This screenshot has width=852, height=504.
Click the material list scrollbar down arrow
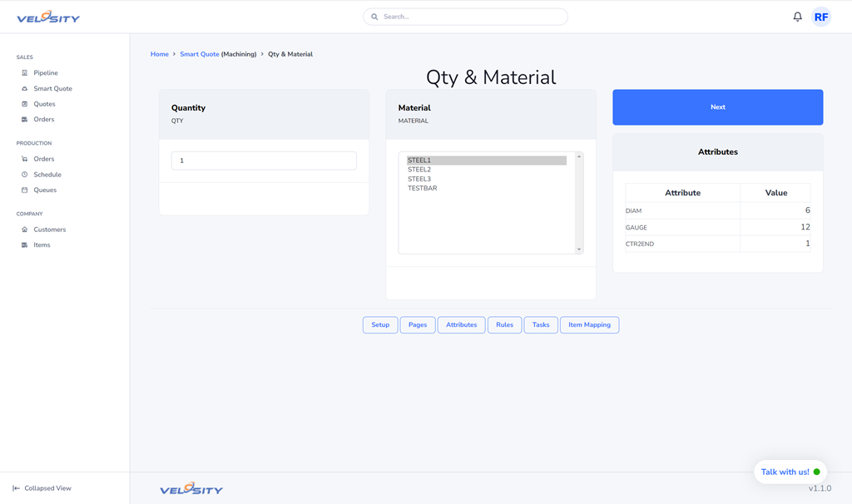(x=579, y=250)
